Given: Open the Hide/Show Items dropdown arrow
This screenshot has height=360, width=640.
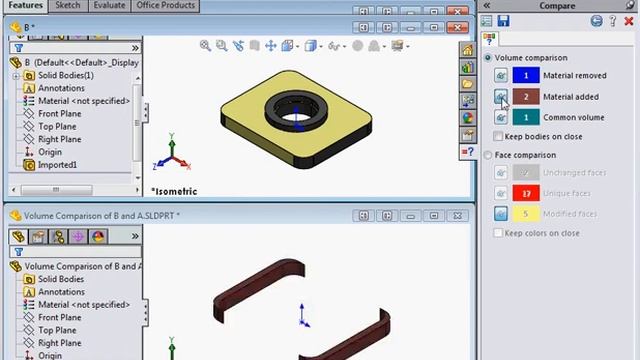Looking at the screenshot, I should pyautogui.click(x=344, y=47).
